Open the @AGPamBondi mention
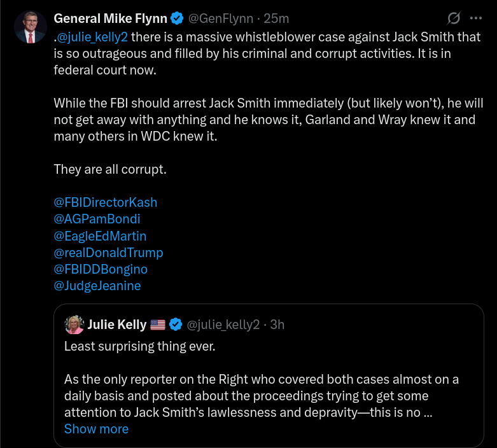This screenshot has width=497, height=448. (97, 219)
